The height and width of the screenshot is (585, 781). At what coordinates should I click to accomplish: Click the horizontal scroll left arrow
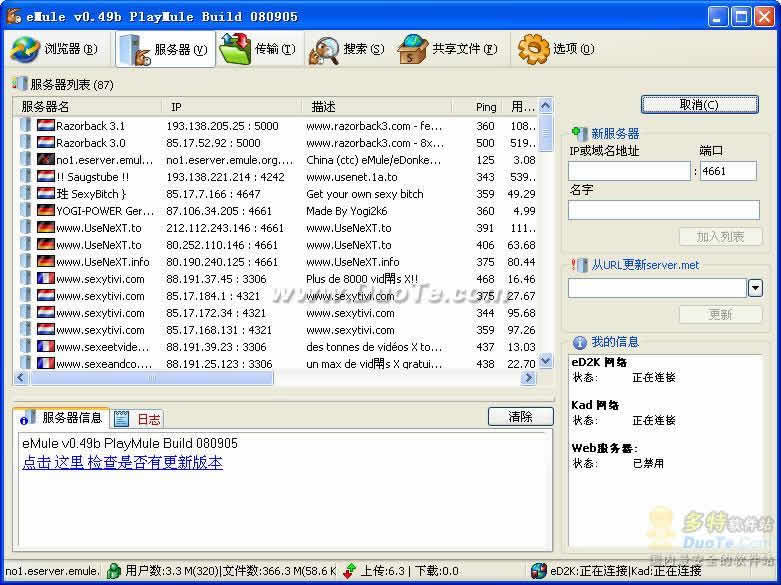(x=21, y=378)
